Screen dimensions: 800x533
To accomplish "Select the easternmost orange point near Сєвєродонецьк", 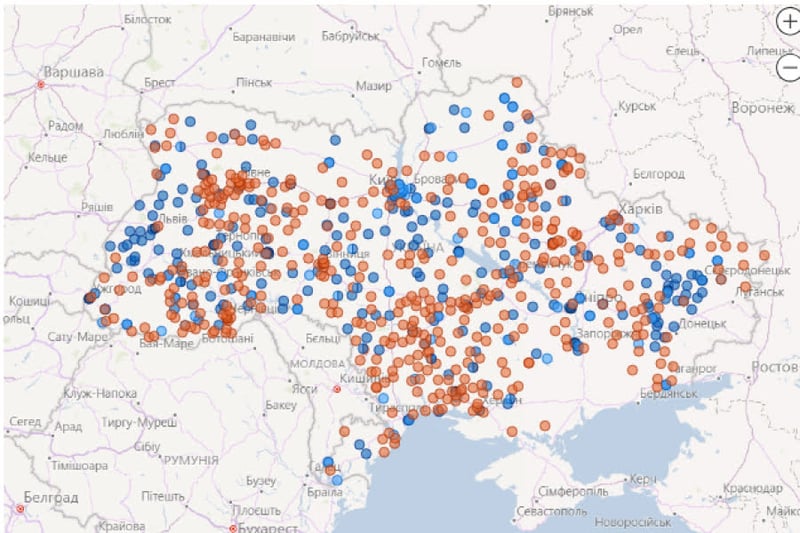I will pos(764,255).
